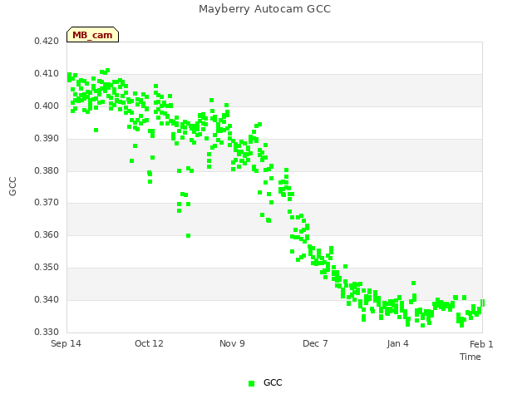
Task: Click the 0.340 y-axis value
Action: pos(47,299)
